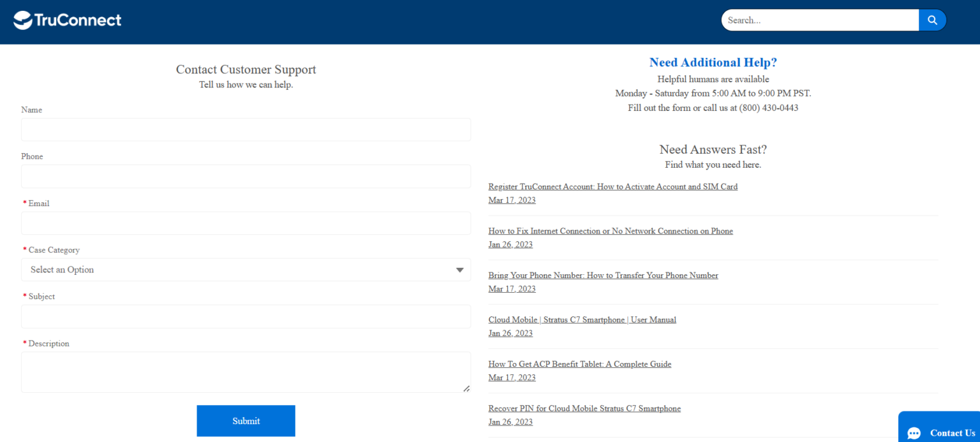The height and width of the screenshot is (442, 980).
Task: Click the Contact Us chat button
Action: [x=939, y=427]
